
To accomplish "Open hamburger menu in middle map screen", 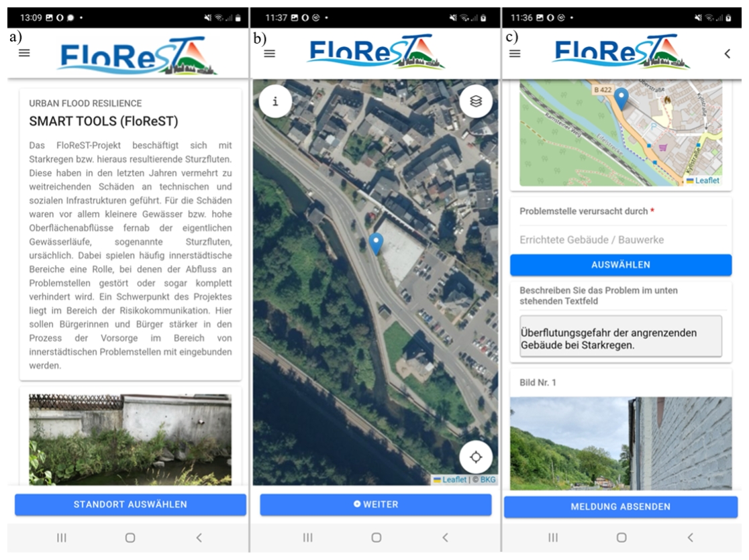I will 269,54.
